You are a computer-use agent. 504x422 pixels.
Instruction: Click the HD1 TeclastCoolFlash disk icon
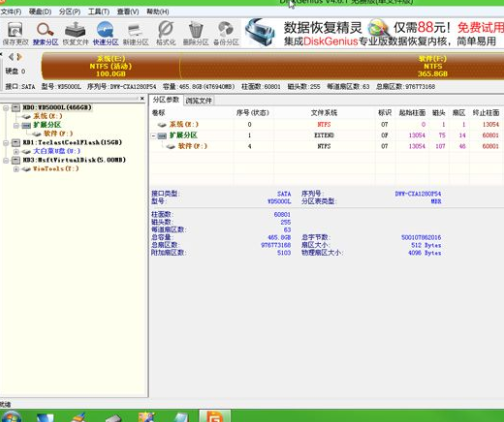(16, 142)
